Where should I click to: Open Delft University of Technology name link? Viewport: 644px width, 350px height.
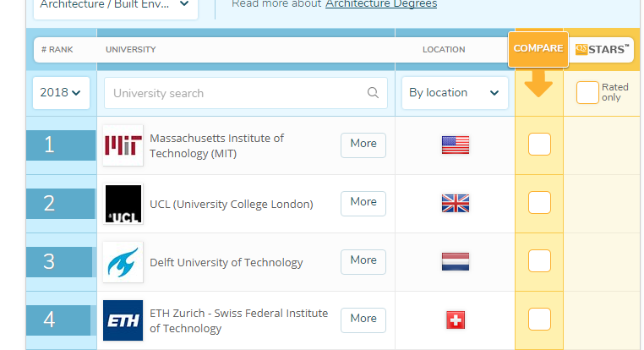tap(226, 262)
